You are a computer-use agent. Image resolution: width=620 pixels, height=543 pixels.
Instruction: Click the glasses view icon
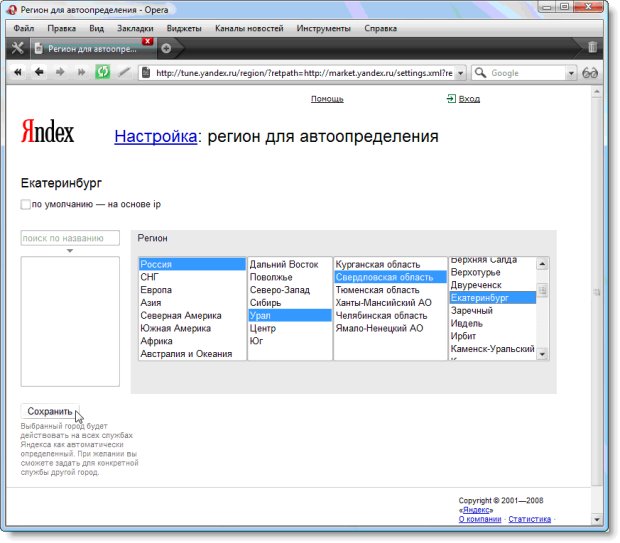click(x=590, y=73)
